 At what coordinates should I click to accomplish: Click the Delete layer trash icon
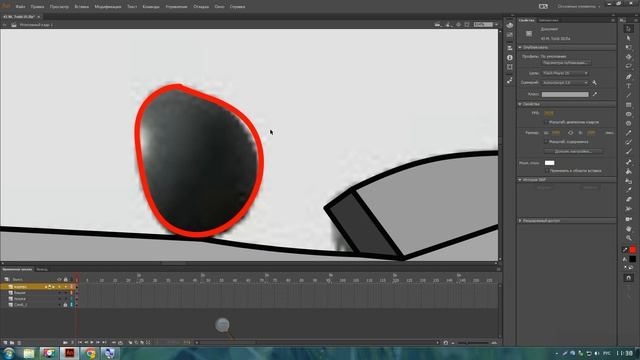pyautogui.click(x=19, y=343)
